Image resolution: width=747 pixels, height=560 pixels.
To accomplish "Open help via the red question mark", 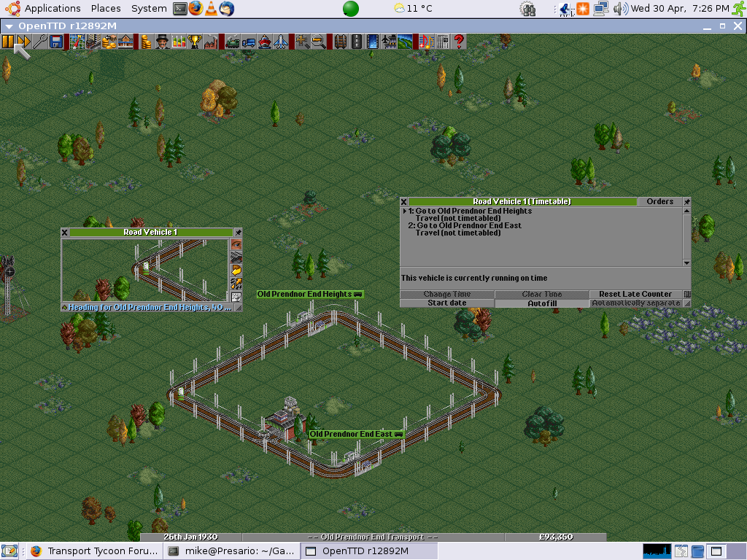I will click(x=459, y=42).
